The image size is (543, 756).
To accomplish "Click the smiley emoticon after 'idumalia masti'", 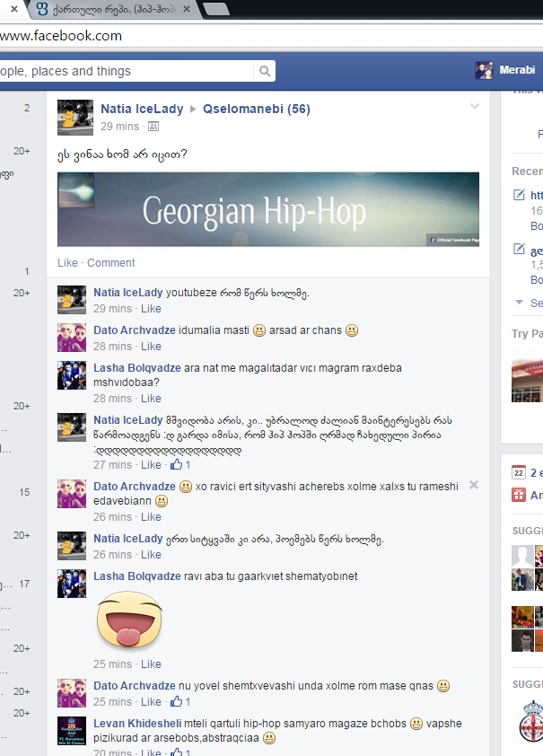I will click(259, 330).
